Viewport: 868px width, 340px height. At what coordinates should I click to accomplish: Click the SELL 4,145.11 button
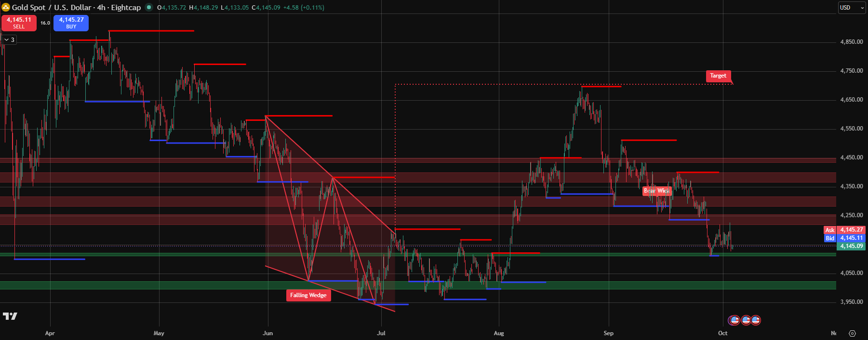point(19,23)
